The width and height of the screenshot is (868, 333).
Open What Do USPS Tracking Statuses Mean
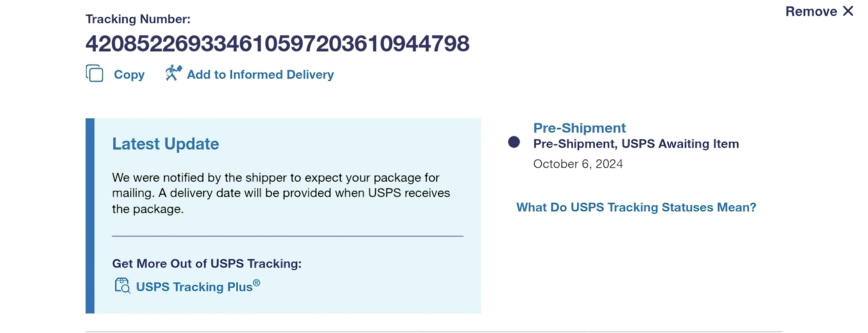(636, 207)
